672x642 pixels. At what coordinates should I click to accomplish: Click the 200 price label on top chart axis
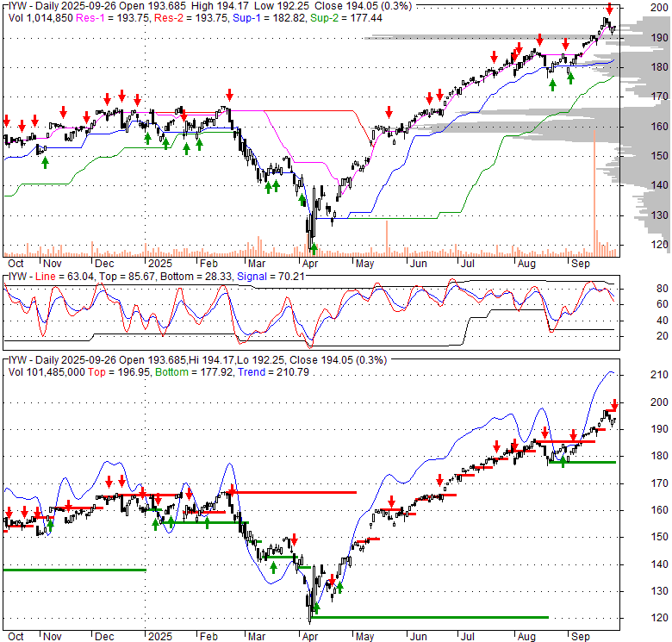659,8
